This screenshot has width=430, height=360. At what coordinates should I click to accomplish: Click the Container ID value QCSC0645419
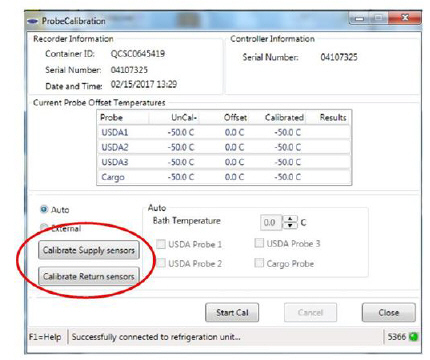pyautogui.click(x=138, y=53)
